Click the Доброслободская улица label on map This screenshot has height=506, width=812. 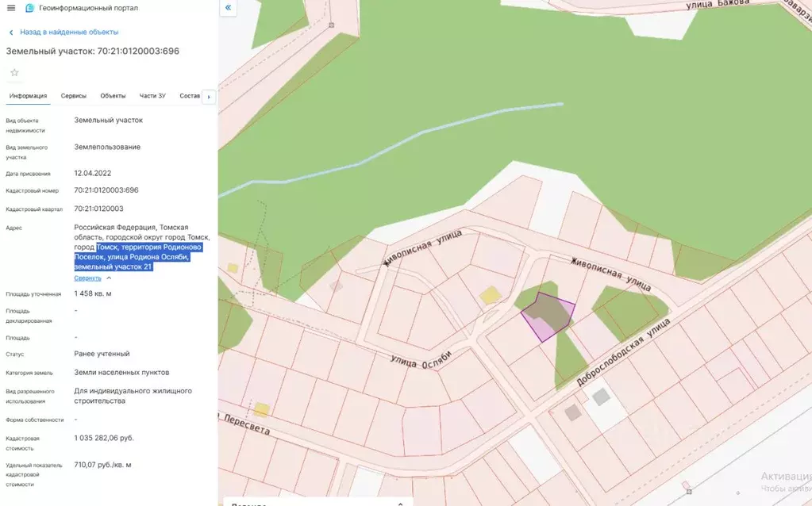click(623, 352)
